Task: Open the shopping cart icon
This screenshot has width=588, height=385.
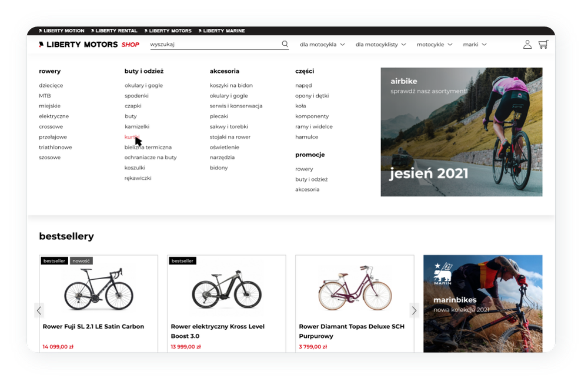Action: click(543, 45)
